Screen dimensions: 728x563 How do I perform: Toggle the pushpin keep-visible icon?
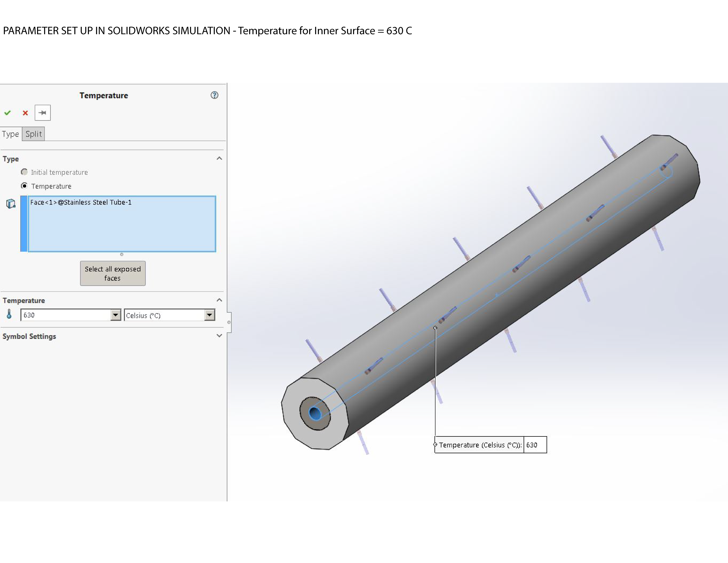[43, 113]
